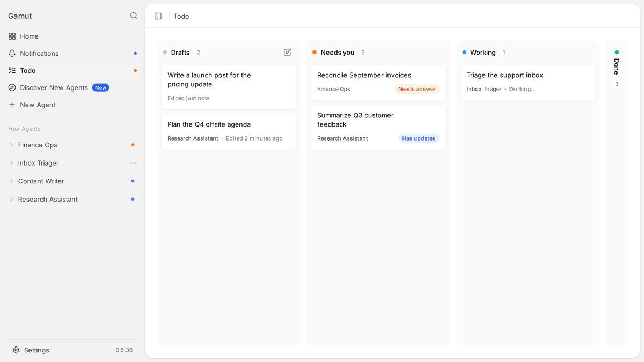Viewport: 644px width, 362px height.
Task: Expand the Research Assistant agent
Action: [x=11, y=200]
